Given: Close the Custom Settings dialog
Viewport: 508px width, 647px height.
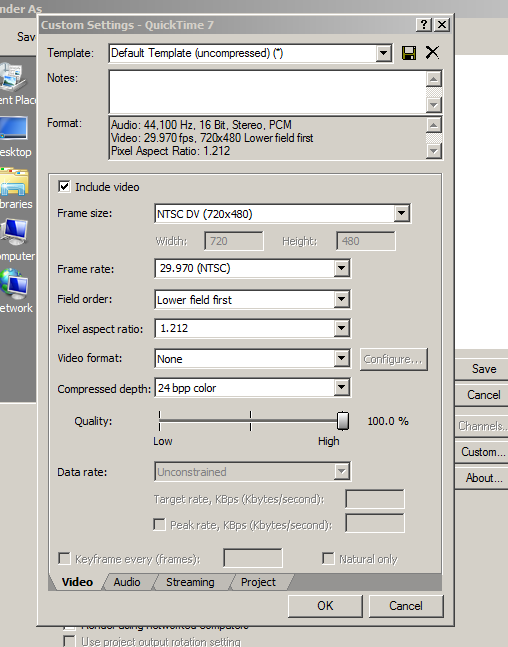Looking at the screenshot, I should [442, 25].
